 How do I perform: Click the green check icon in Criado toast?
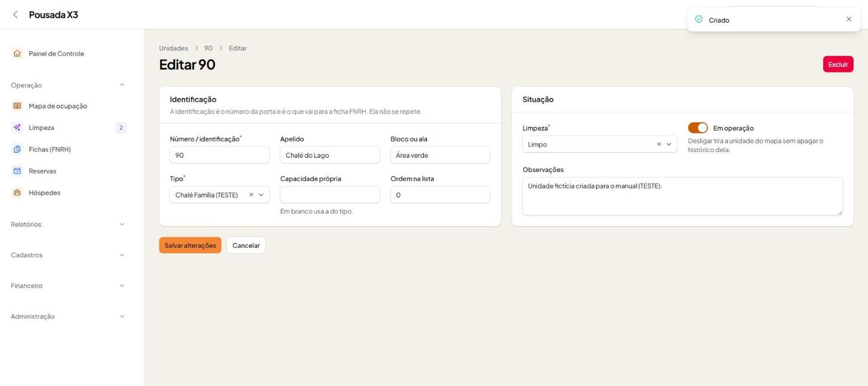(x=699, y=19)
